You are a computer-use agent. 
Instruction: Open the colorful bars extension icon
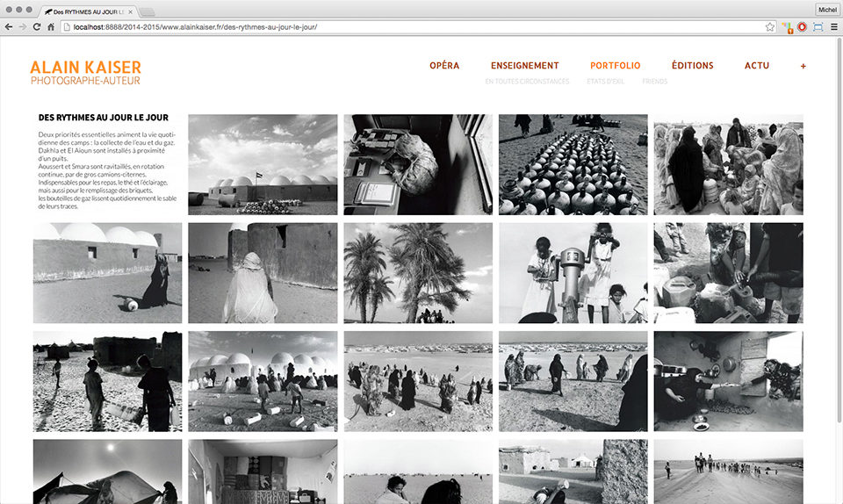pyautogui.click(x=788, y=27)
